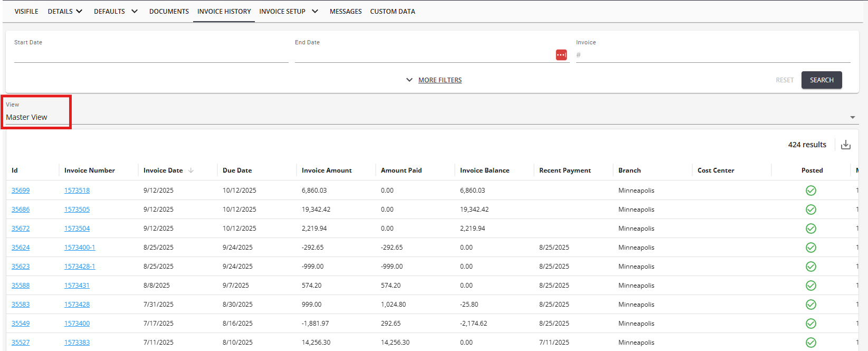Click posted checkmark for invoice 1573505
The height and width of the screenshot is (351, 868).
811,210
